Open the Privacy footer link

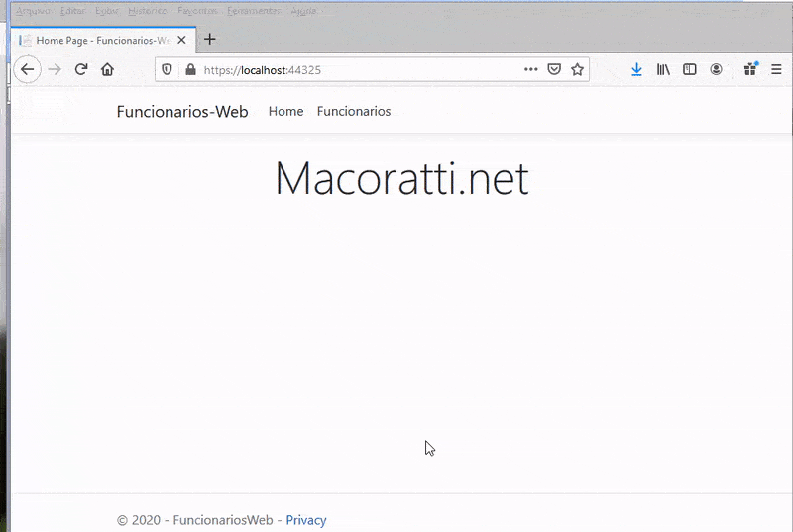(306, 520)
